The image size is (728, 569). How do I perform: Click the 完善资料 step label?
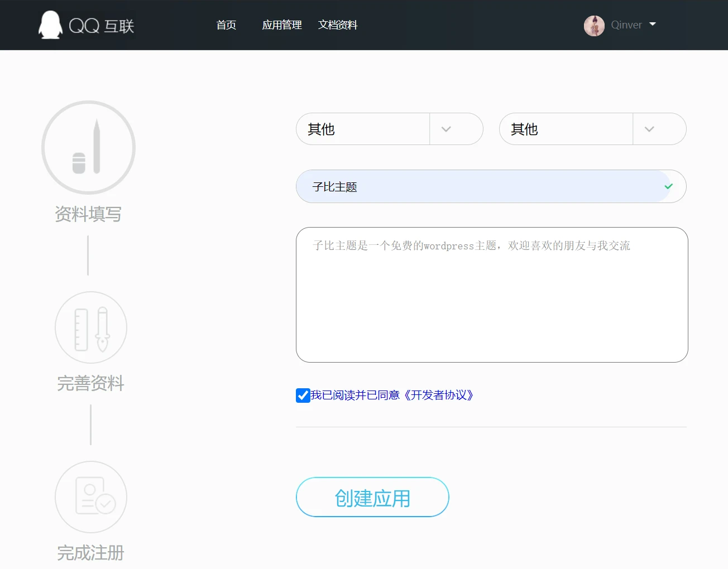[91, 384]
